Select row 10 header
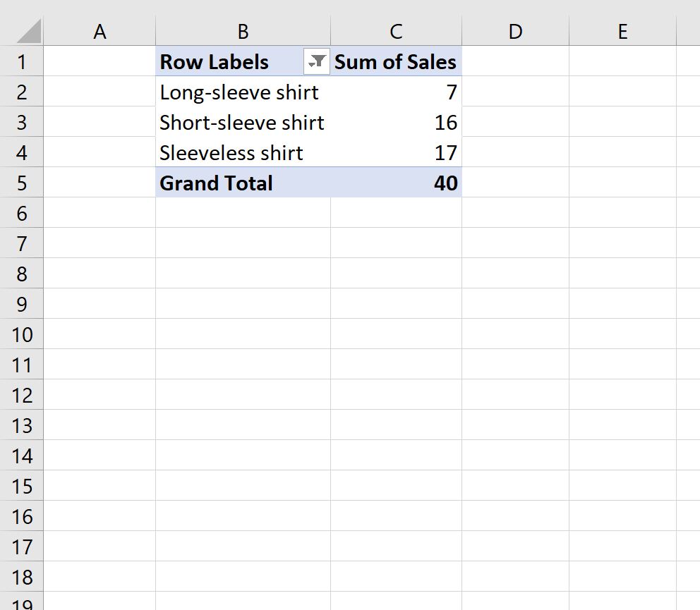Image resolution: width=700 pixels, height=610 pixels. pos(21,334)
